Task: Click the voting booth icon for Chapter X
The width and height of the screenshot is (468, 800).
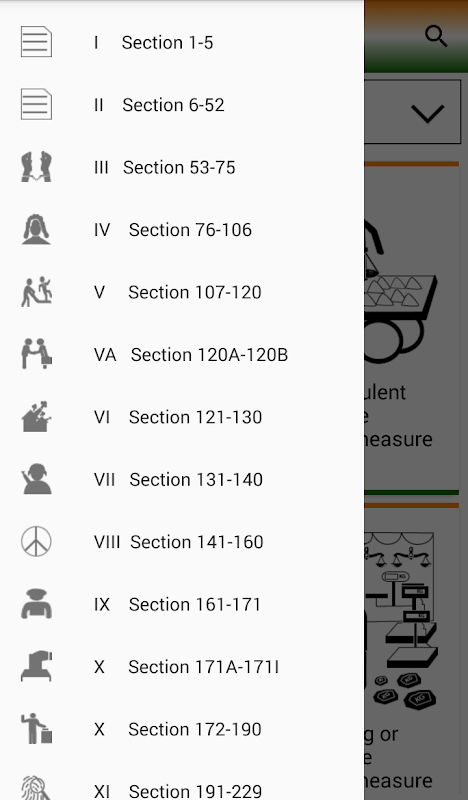Action: coord(36,667)
